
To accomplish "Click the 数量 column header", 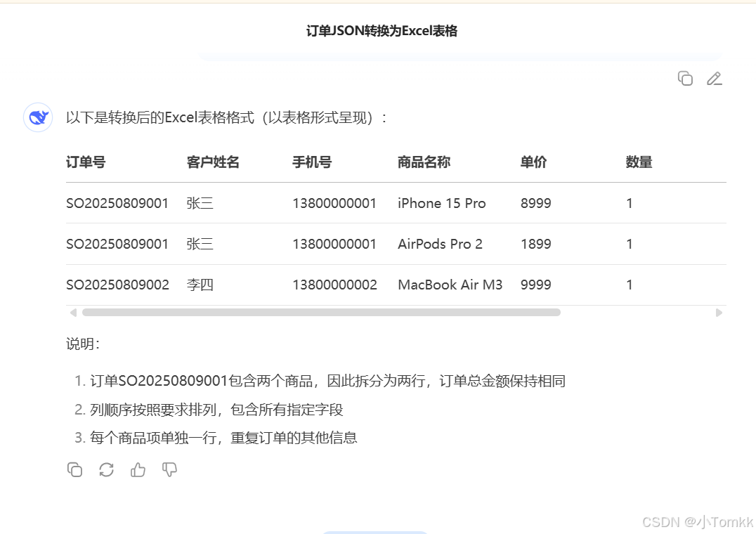I will click(x=639, y=162).
